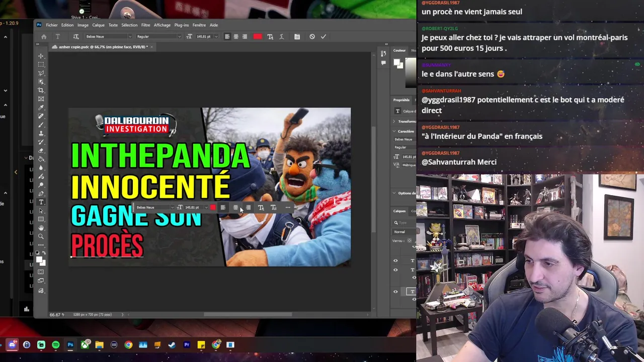Open font size 145,81 pt dropdown
Screen dimensions: 644x362
(217, 37)
